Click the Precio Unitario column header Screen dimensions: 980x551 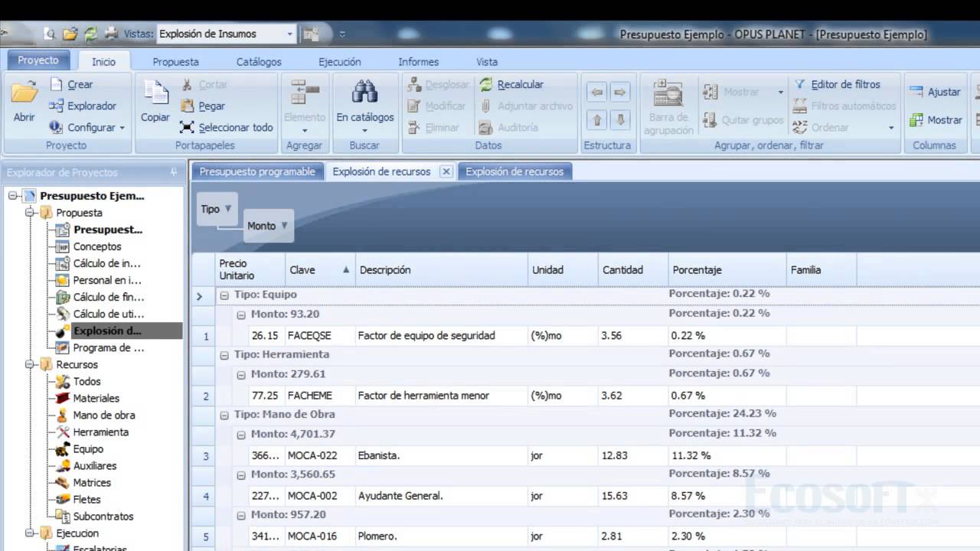pos(250,269)
